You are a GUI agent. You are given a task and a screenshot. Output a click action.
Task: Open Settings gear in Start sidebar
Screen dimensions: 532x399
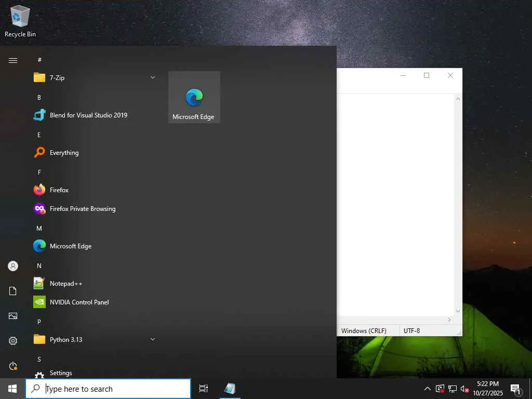tap(13, 341)
